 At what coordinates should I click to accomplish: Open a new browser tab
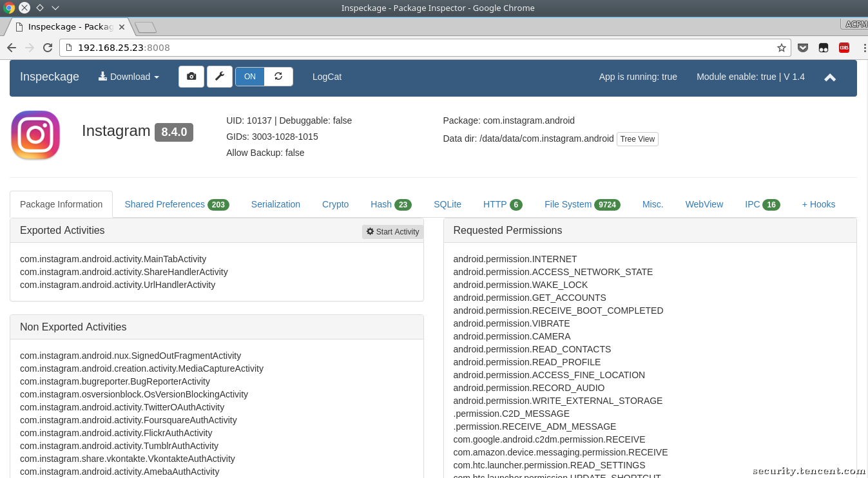pos(146,27)
